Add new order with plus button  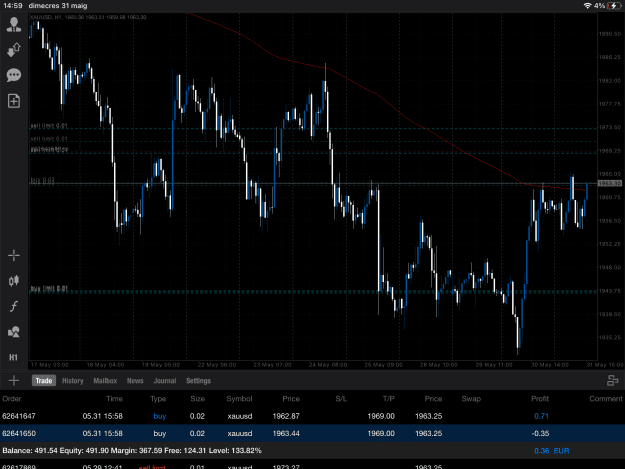(14, 381)
